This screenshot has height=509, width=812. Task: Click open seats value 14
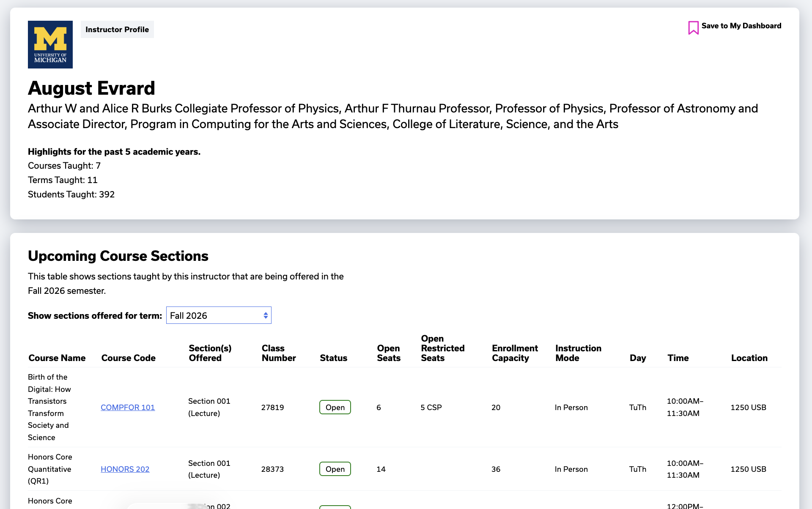pos(381,469)
